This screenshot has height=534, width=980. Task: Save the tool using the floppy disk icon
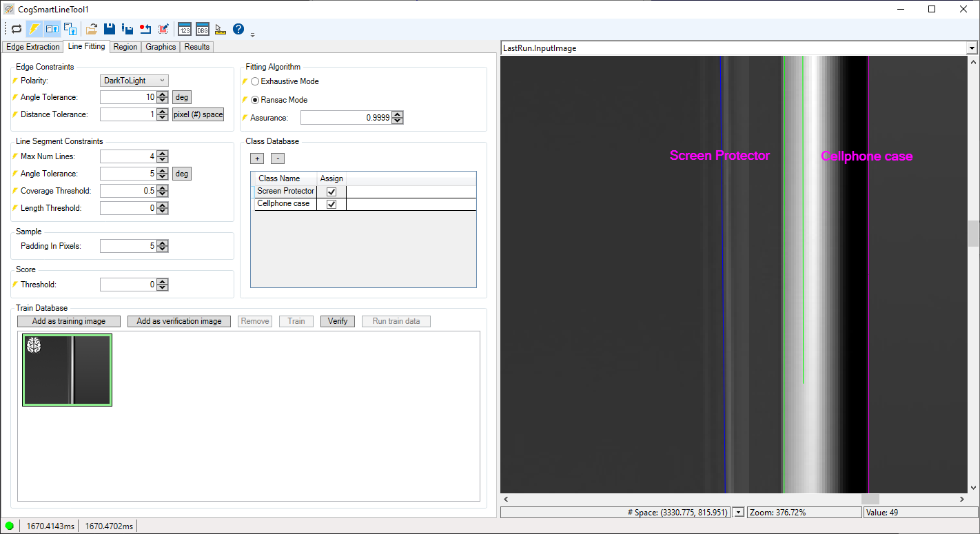[109, 29]
